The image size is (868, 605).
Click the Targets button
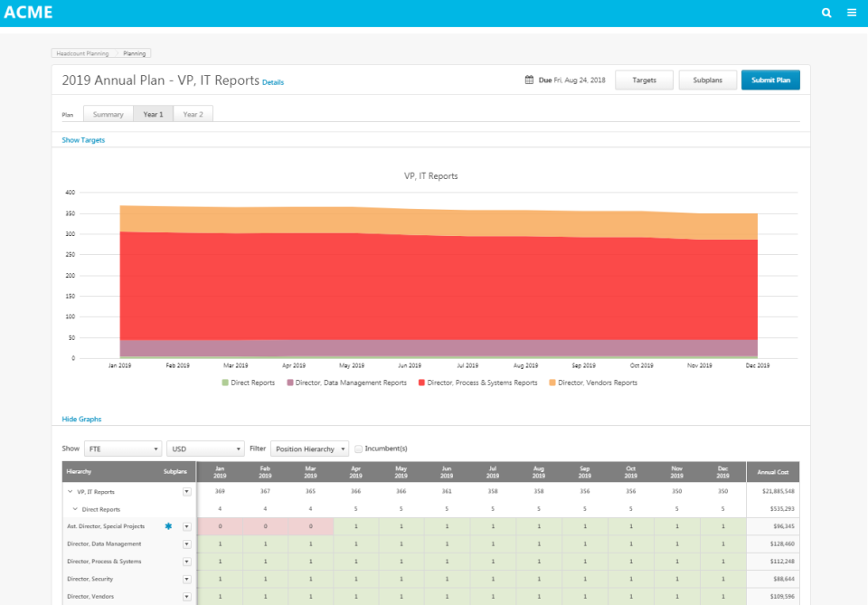644,80
